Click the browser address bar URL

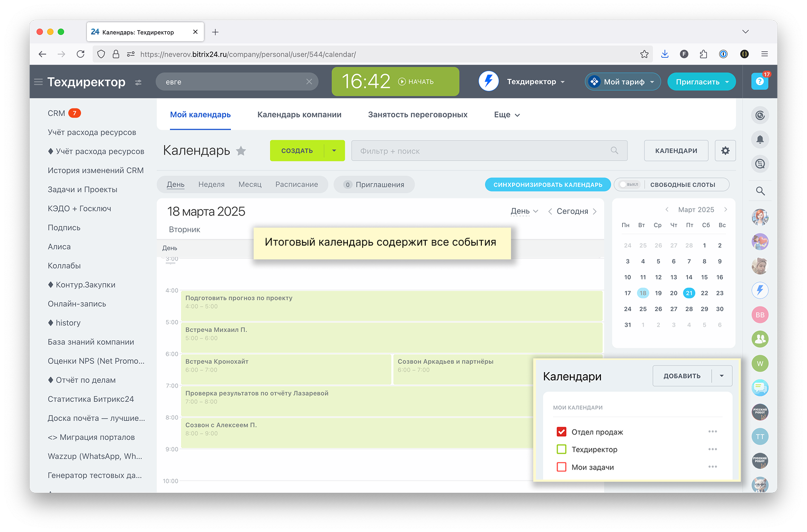tap(248, 54)
